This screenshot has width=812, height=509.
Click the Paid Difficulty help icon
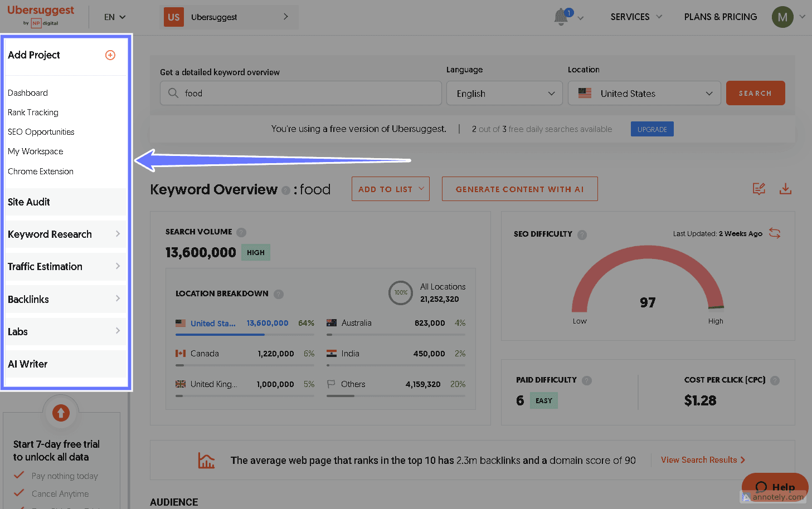587,380
